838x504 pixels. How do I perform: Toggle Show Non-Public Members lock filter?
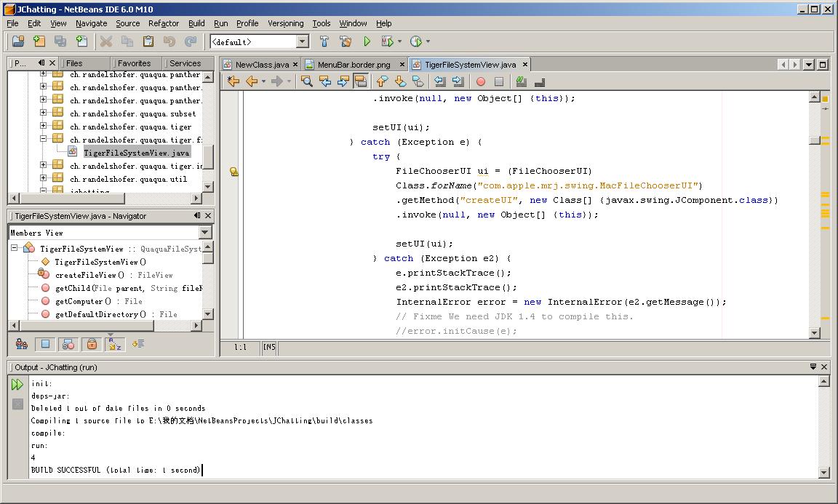pyautogui.click(x=92, y=344)
